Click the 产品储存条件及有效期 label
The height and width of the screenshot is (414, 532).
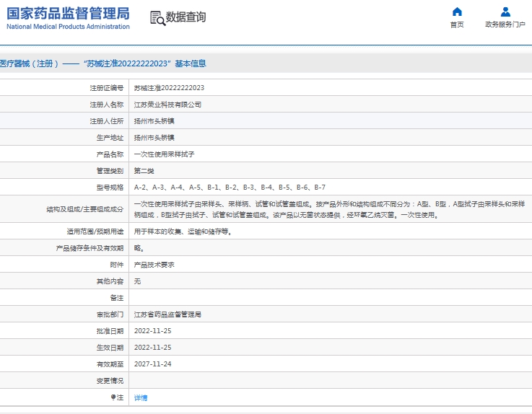tap(90, 248)
